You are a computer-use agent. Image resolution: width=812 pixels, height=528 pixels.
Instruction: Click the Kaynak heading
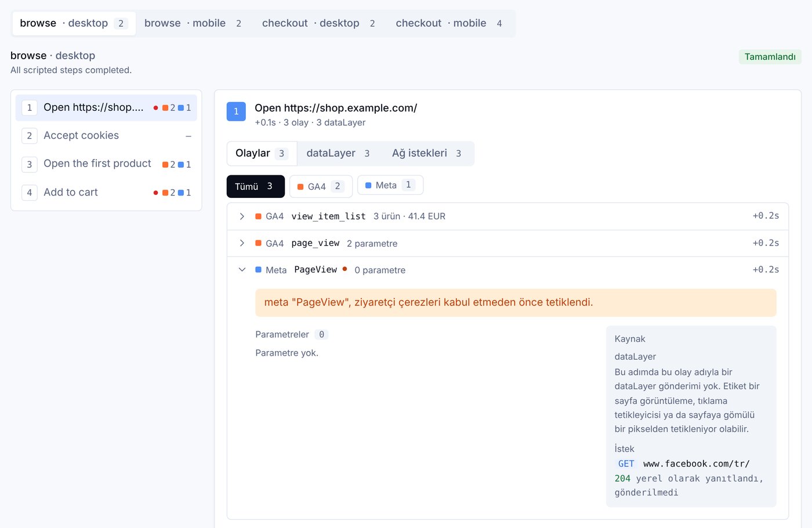[630, 339]
